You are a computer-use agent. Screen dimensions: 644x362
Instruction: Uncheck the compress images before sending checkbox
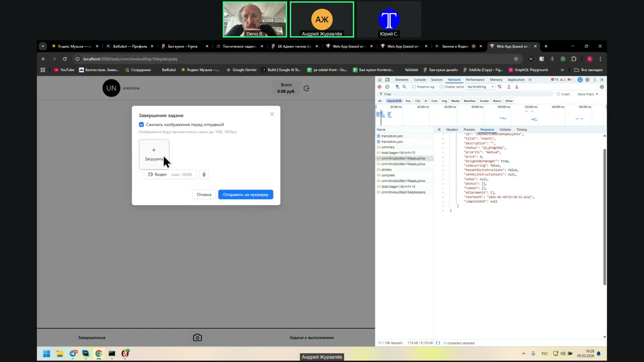click(141, 125)
